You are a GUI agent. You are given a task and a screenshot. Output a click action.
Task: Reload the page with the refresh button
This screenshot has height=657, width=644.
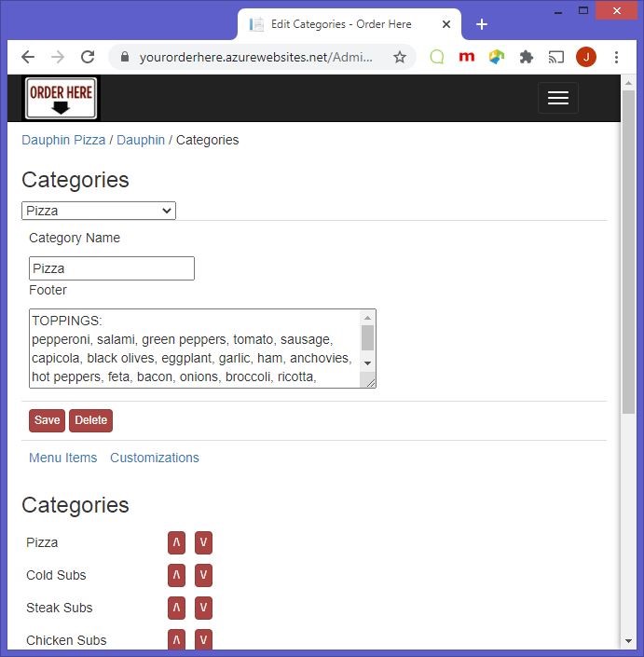click(88, 57)
